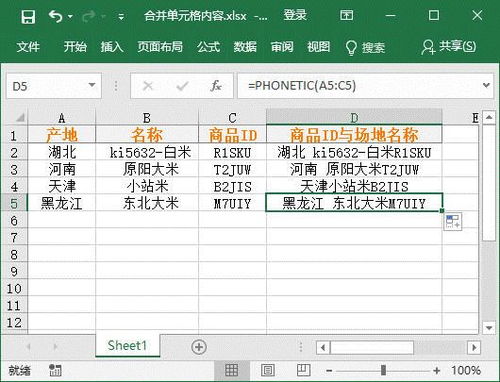Viewport: 500px width, 382px height.
Task: Click cell with text 名称
Action: pos(147,135)
